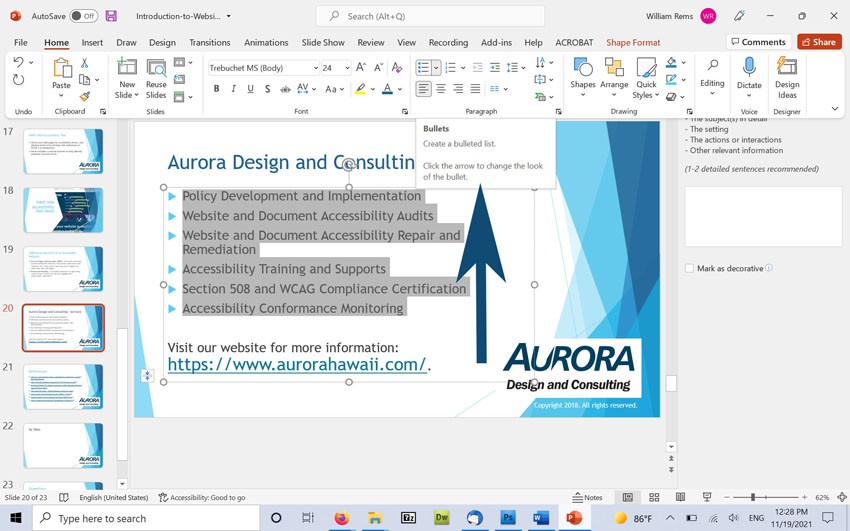Click the Save floppy disk icon
The image size is (850, 531).
click(x=111, y=16)
